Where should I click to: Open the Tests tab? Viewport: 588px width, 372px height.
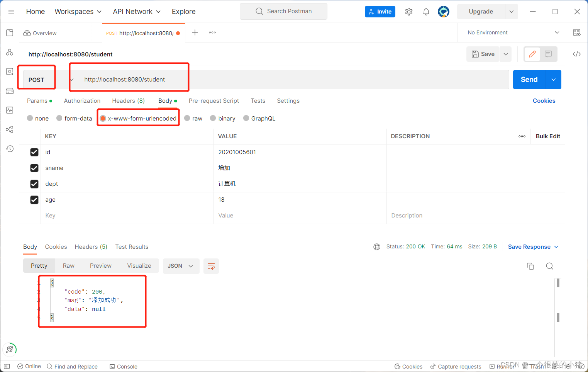coord(258,101)
